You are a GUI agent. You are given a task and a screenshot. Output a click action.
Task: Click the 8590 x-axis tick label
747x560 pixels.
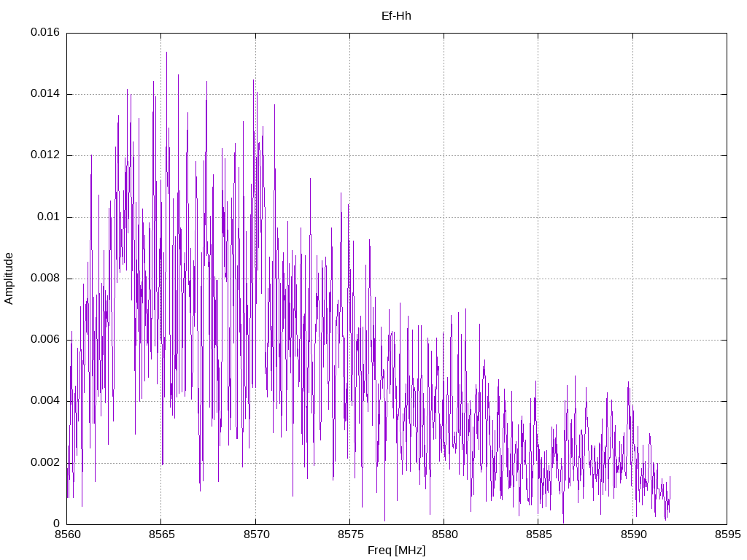(633, 534)
